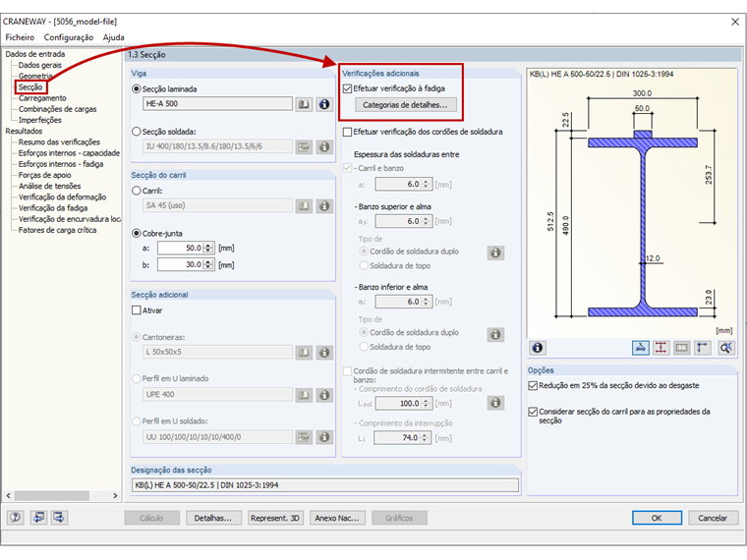The height and width of the screenshot is (560, 747).
Task: Click HE-A 500 section name field
Action: pyautogui.click(x=218, y=104)
